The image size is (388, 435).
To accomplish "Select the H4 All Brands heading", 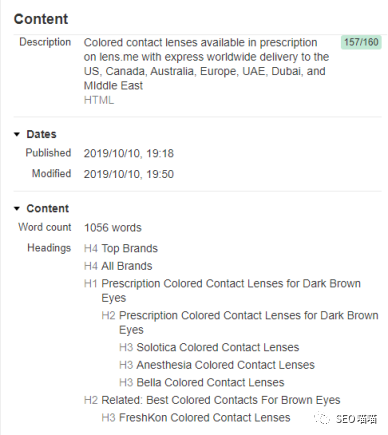I will pos(118,266).
